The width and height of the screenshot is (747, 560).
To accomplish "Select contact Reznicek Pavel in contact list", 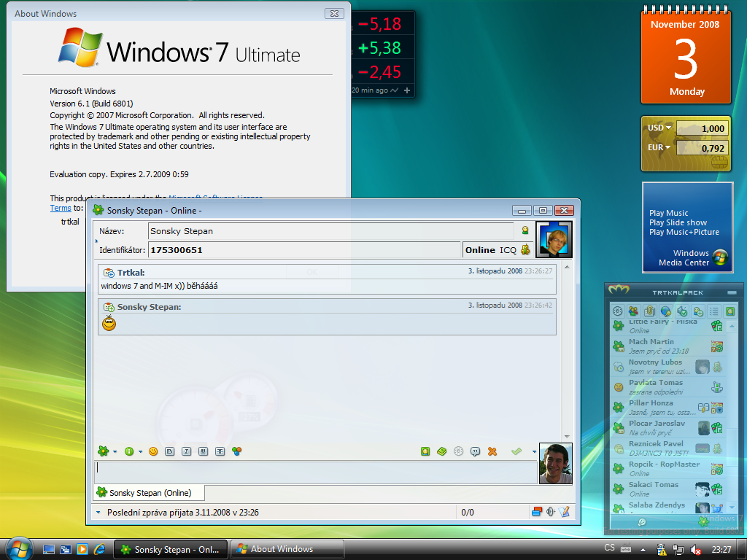I will (x=668, y=448).
